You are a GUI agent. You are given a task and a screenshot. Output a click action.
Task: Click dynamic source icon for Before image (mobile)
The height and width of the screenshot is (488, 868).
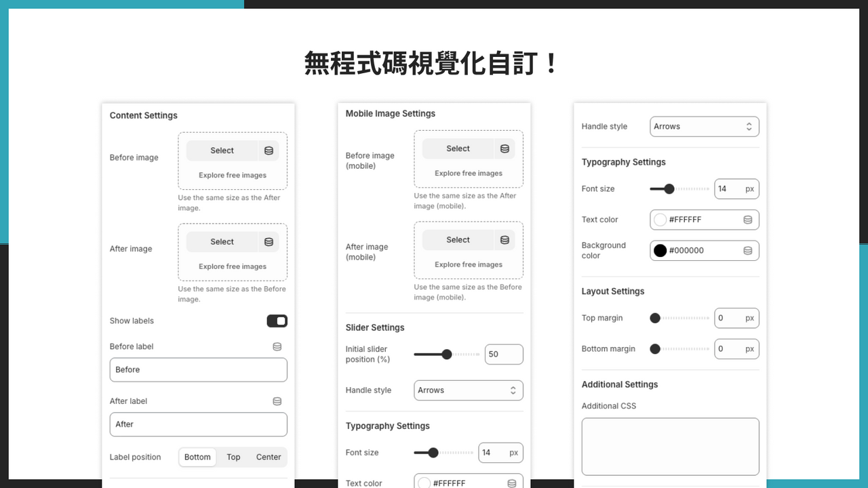click(505, 148)
